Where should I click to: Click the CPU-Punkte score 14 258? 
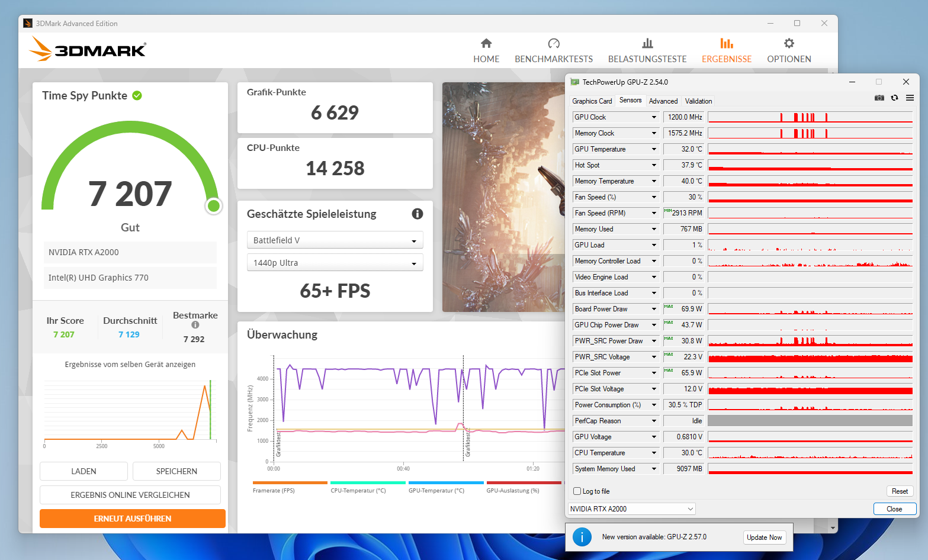(335, 168)
